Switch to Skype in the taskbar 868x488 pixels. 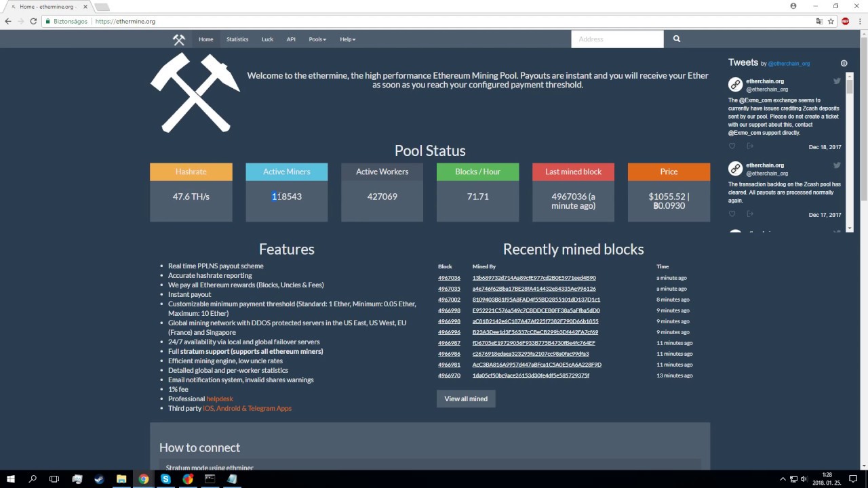point(165,479)
